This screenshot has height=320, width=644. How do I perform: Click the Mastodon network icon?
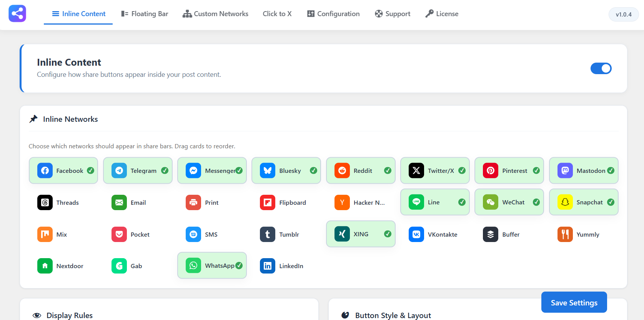pyautogui.click(x=565, y=171)
